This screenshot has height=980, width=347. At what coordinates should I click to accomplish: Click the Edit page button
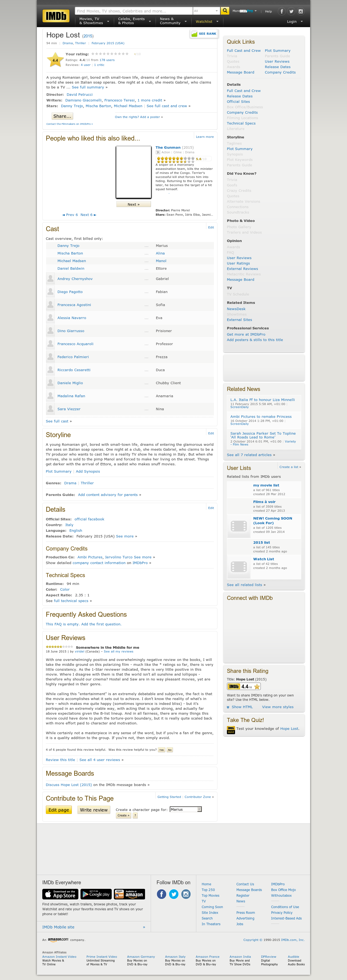pos(59,810)
